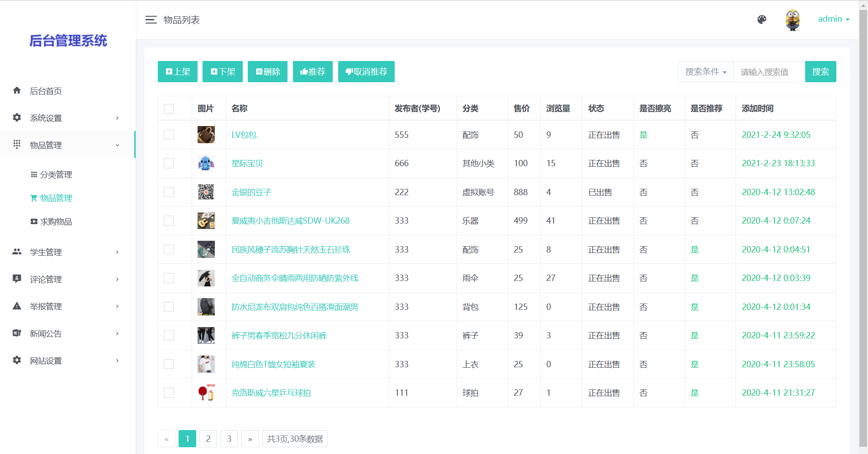Expand the 学生管理 menu chevron
The image size is (868, 454).
click(117, 252)
